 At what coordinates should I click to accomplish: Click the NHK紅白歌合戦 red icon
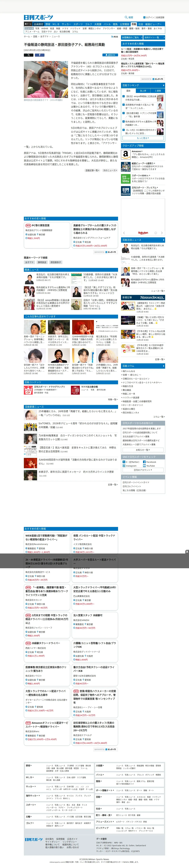point(75,390)
